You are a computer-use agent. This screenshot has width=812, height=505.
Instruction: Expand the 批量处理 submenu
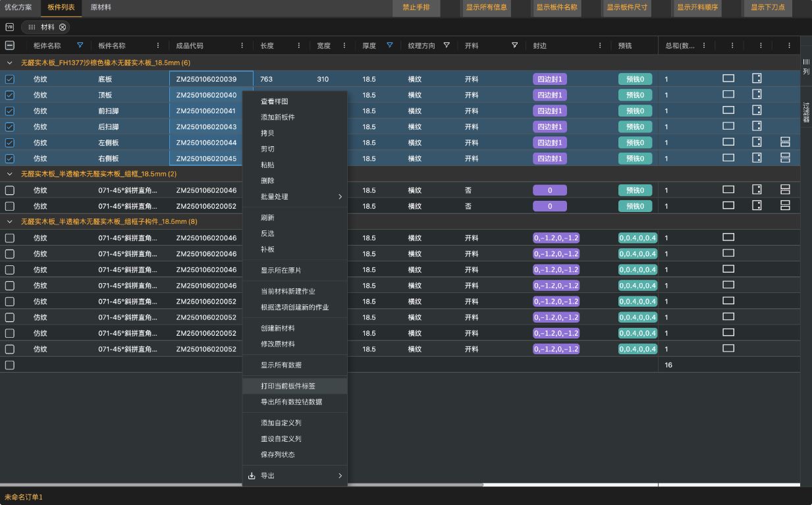(x=294, y=197)
